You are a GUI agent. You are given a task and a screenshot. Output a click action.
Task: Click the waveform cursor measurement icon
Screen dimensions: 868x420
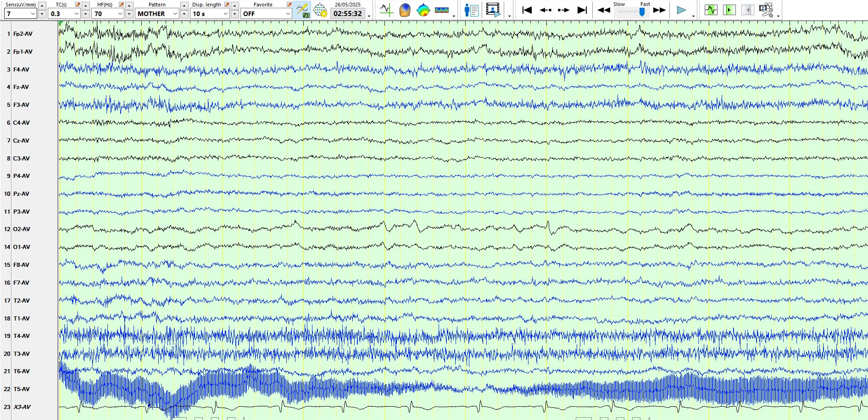pos(386,10)
